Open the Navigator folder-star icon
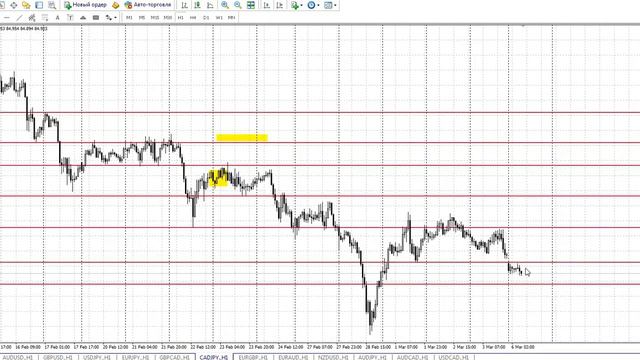Viewport: 640px width, 360px height. point(26,5)
